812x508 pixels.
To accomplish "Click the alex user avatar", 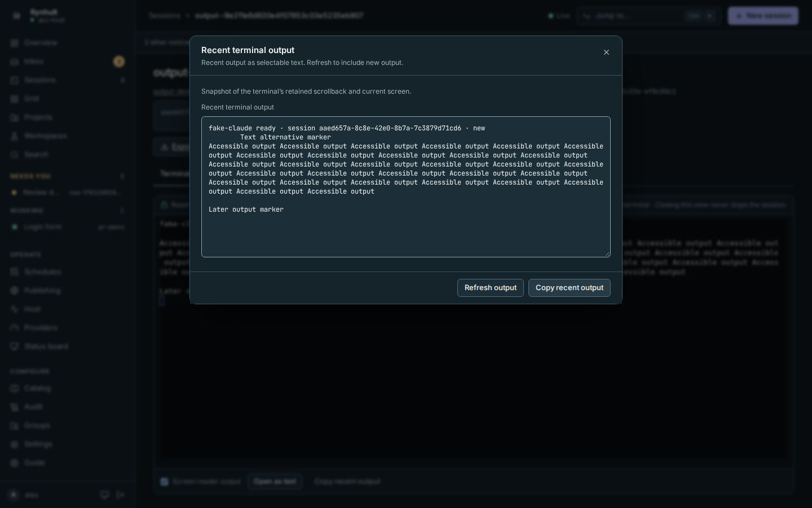I will tap(14, 495).
